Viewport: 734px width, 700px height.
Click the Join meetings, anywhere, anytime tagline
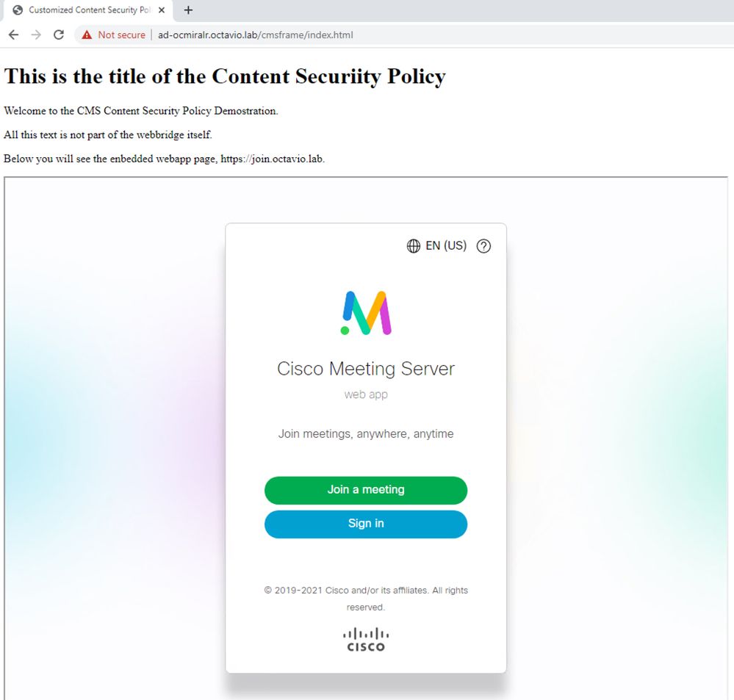point(366,434)
